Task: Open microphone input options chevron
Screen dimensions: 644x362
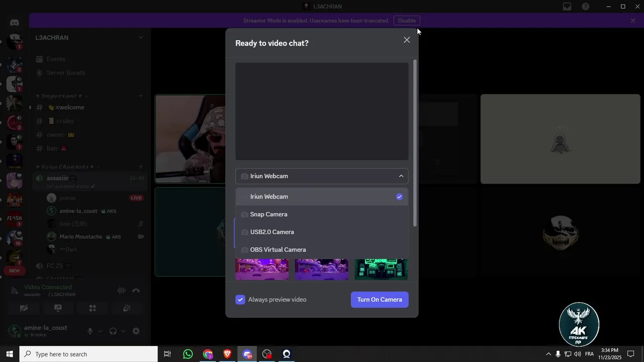Action: tap(100, 331)
